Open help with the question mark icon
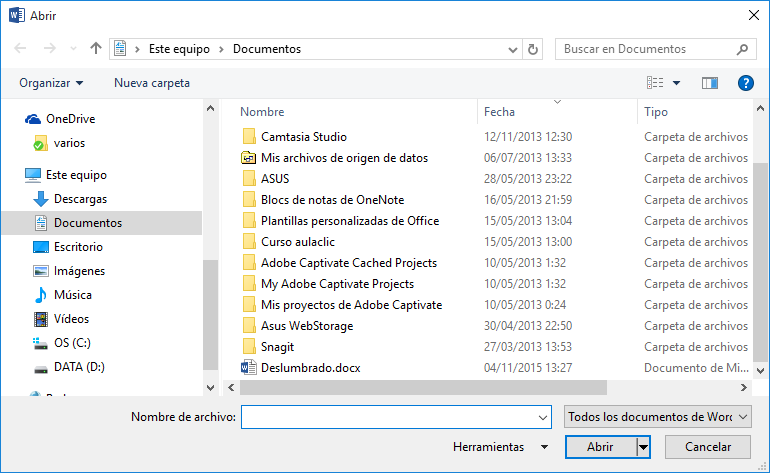 click(745, 83)
